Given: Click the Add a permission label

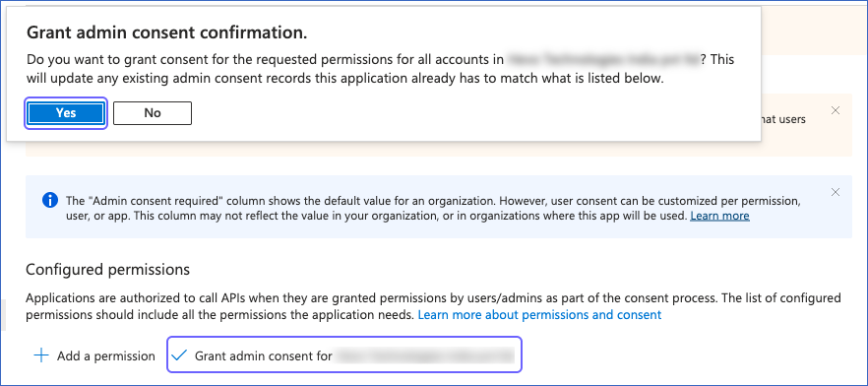Looking at the screenshot, I should tap(105, 356).
